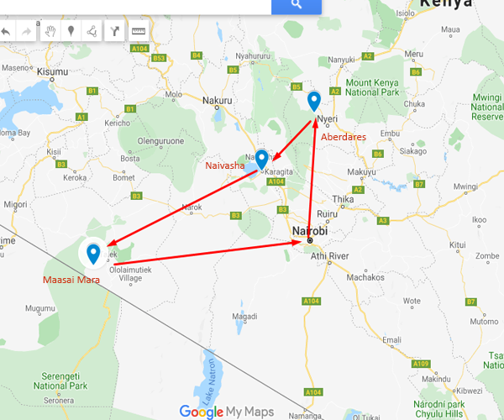Screen dimensions: 504x420
Task: Click the redo arrow icon
Action: 26,31
